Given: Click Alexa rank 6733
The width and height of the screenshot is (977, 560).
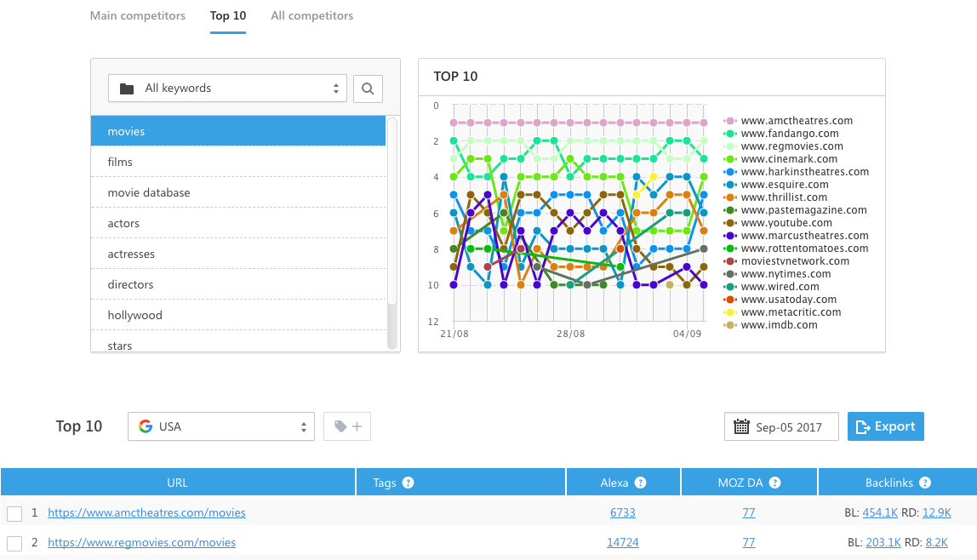Looking at the screenshot, I should [x=622, y=512].
